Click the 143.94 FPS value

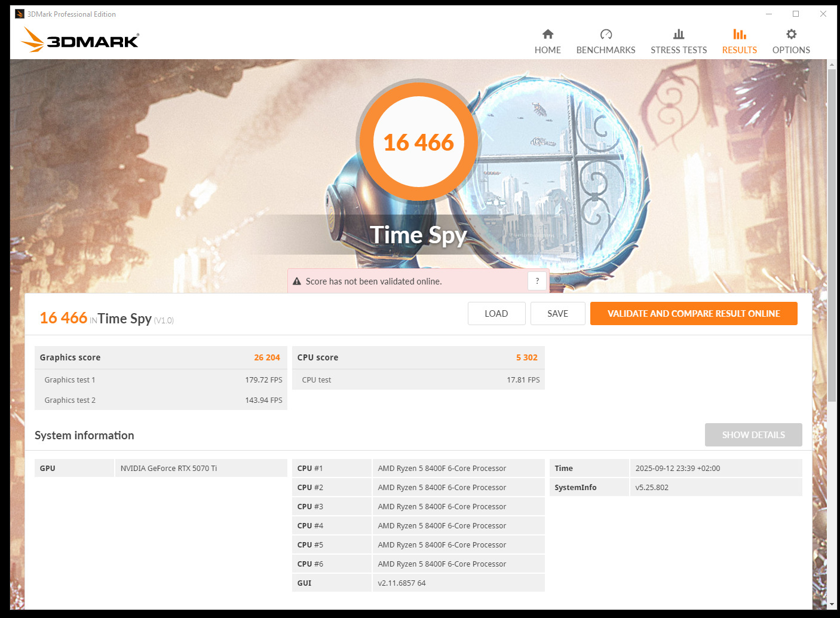(263, 400)
